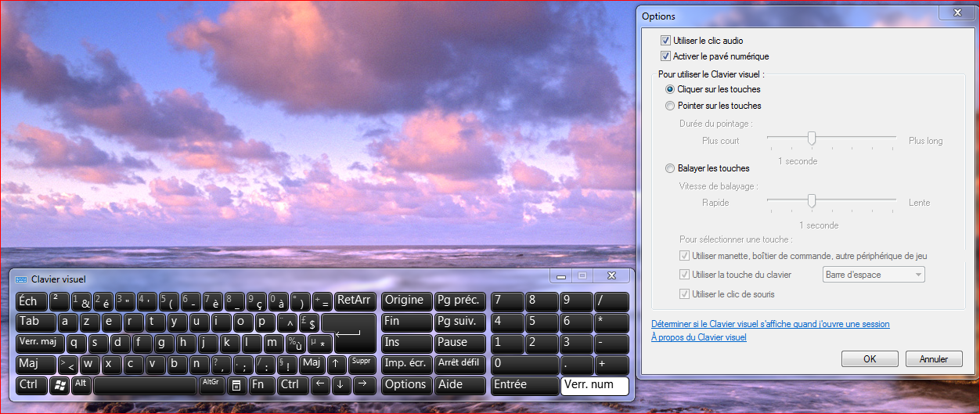This screenshot has width=980, height=414.
Task: Open À propos du Clavier visuel link
Action: (698, 337)
